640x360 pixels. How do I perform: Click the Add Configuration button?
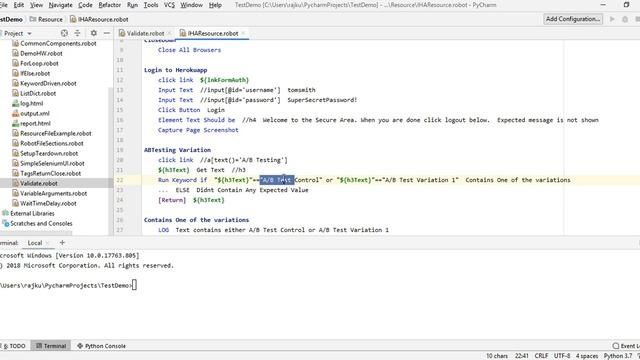pos(573,19)
